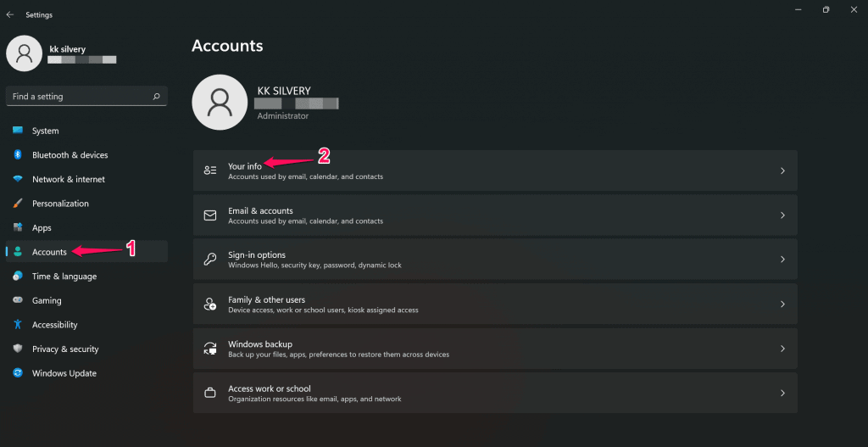Click the Administrator account type text

(283, 115)
